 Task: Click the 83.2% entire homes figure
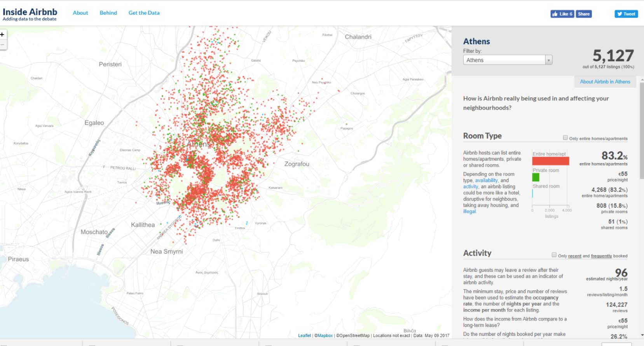pos(614,156)
